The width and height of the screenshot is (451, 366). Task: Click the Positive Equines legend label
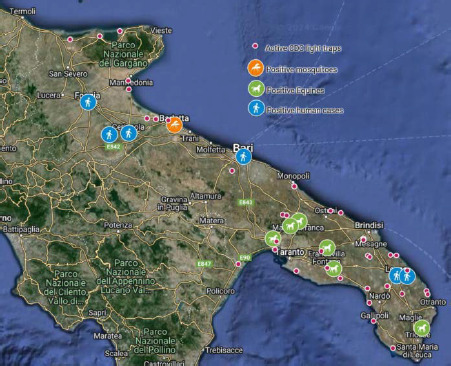coord(295,90)
